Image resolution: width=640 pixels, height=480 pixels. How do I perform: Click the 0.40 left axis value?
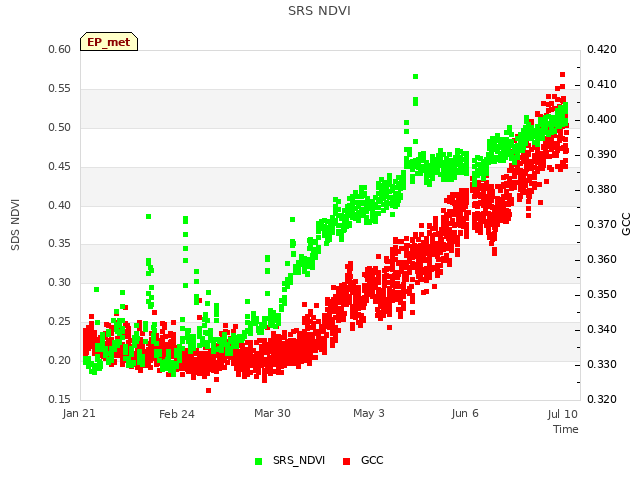[60, 205]
